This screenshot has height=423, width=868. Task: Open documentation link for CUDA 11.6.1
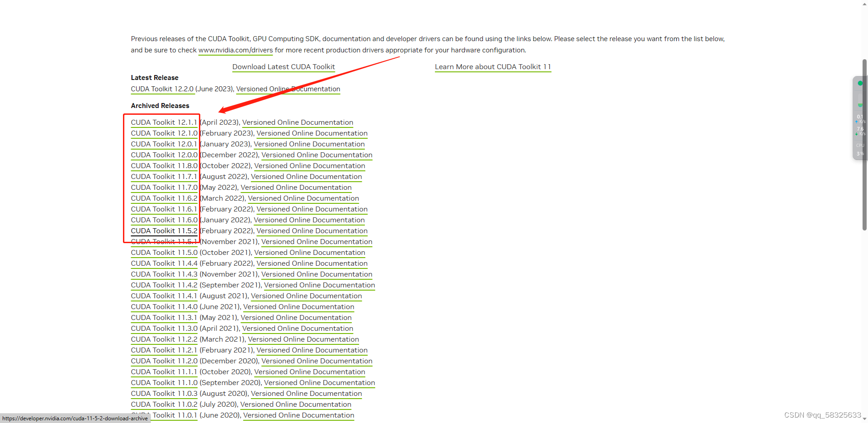pos(312,209)
